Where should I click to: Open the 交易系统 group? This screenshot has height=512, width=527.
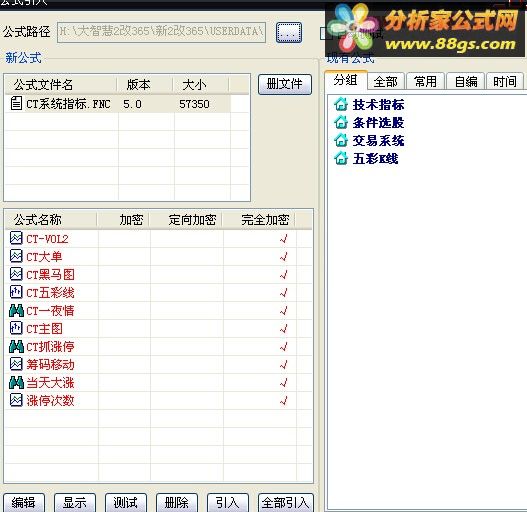pos(378,141)
